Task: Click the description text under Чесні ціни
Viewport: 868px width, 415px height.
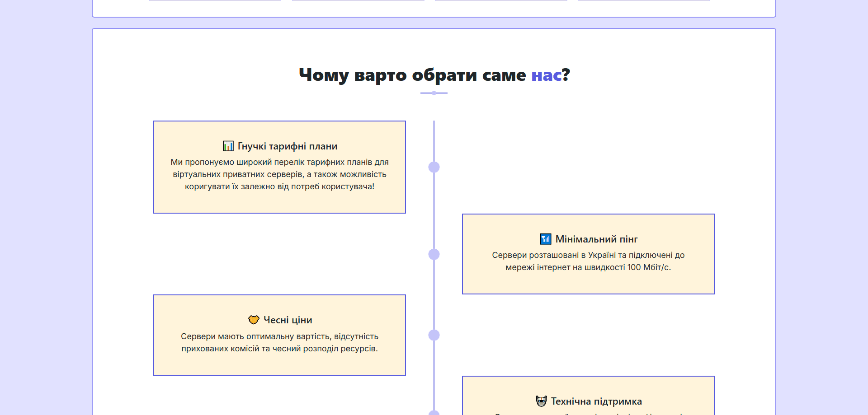Action: [279, 342]
